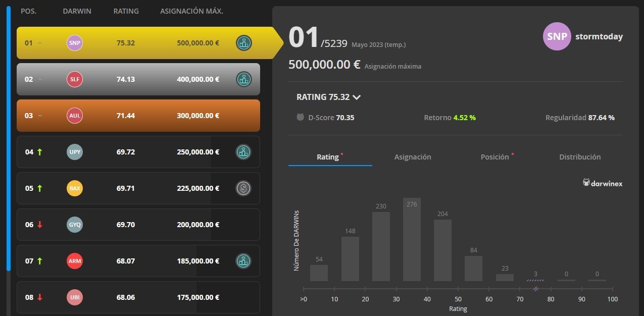Click the red down arrow in row 06

(40, 225)
